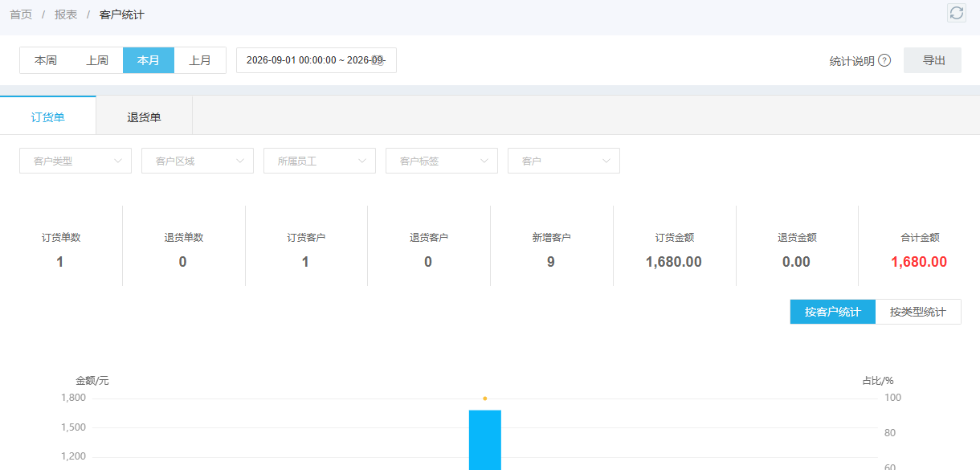Open 报表 breadcrumb link
This screenshot has height=470, width=980.
pos(66,14)
